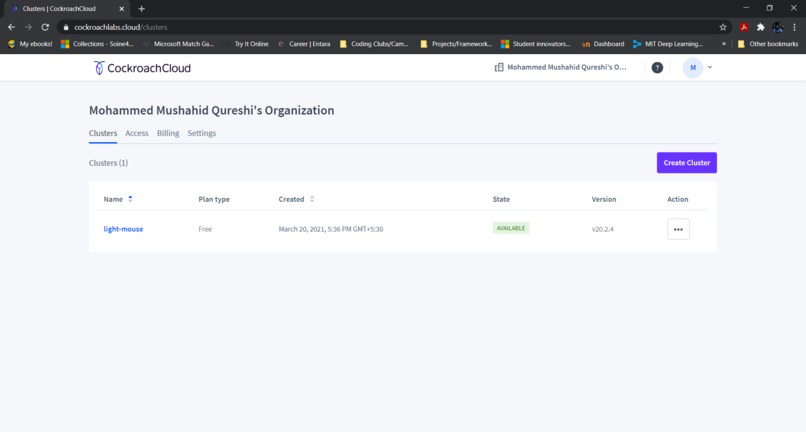Show more bookmarks with the overflow chevron
806x432 pixels.
click(724, 44)
